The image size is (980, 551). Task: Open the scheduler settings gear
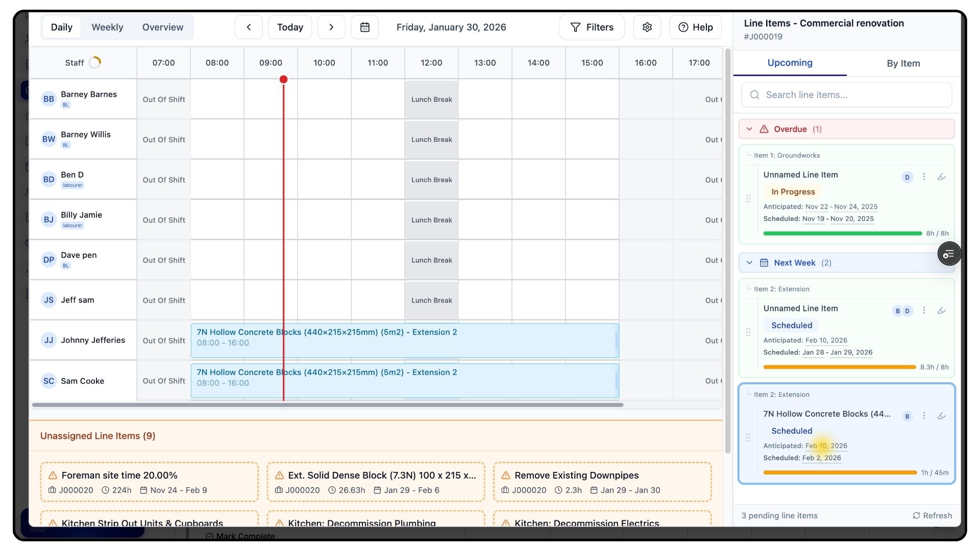(x=647, y=27)
